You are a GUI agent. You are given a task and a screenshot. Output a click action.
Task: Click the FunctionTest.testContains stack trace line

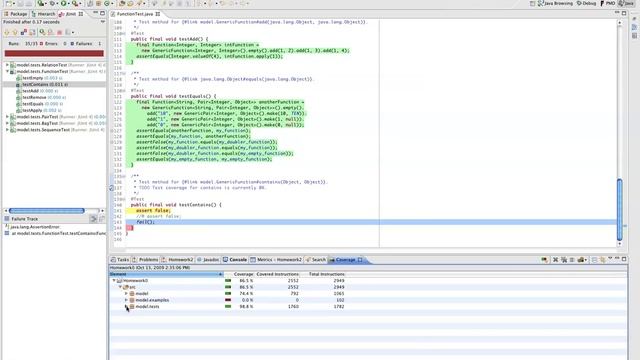click(55, 233)
